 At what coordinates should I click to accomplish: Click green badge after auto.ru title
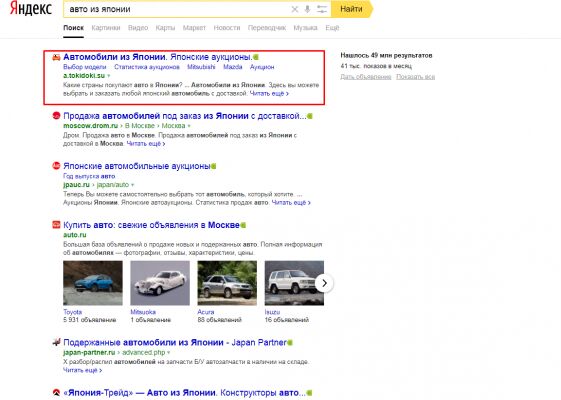pyautogui.click(x=243, y=225)
